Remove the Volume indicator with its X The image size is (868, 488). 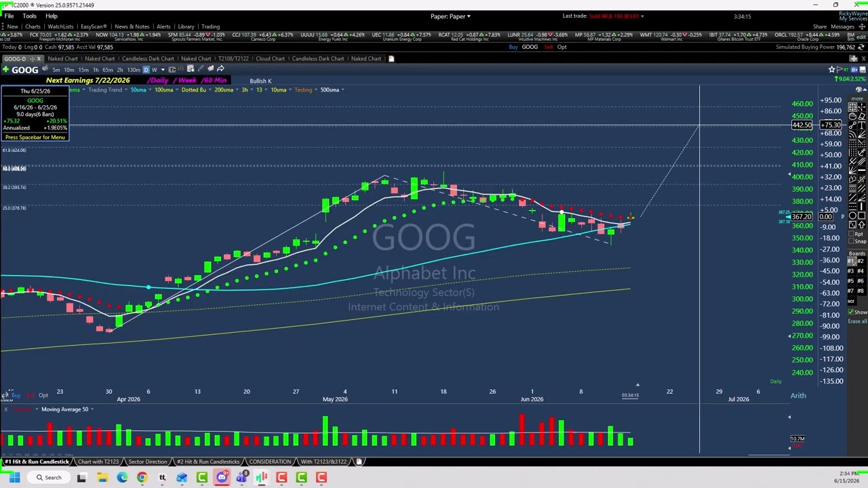pos(6,409)
